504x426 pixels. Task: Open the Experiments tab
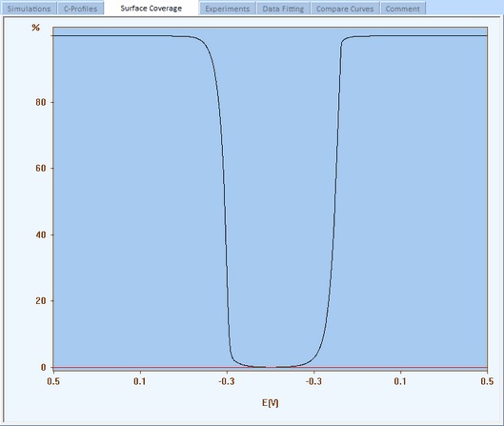[228, 9]
